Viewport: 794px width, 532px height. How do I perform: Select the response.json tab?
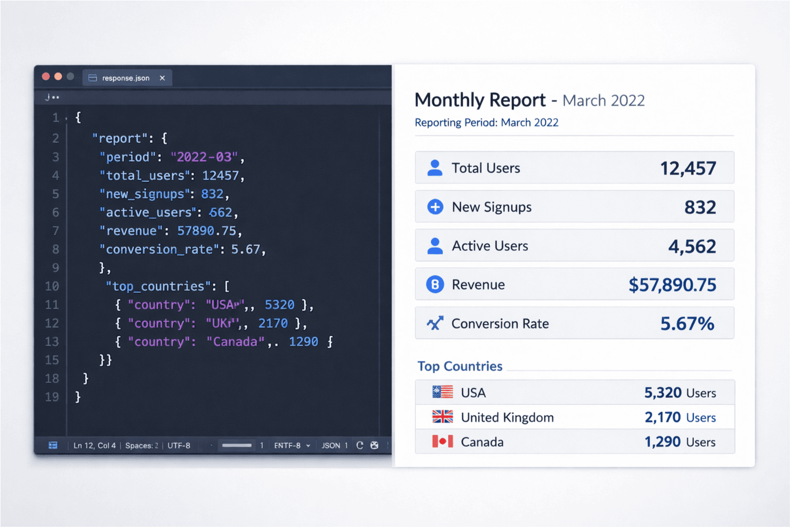[x=125, y=78]
